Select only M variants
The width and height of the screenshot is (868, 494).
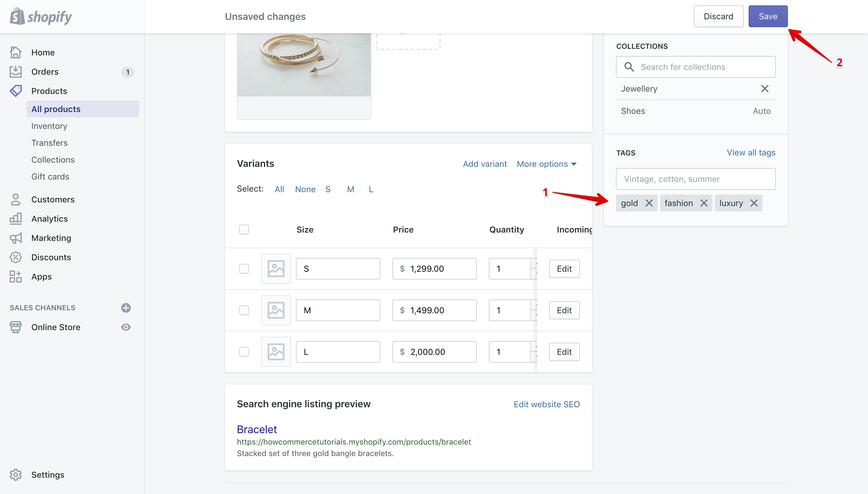click(x=350, y=189)
